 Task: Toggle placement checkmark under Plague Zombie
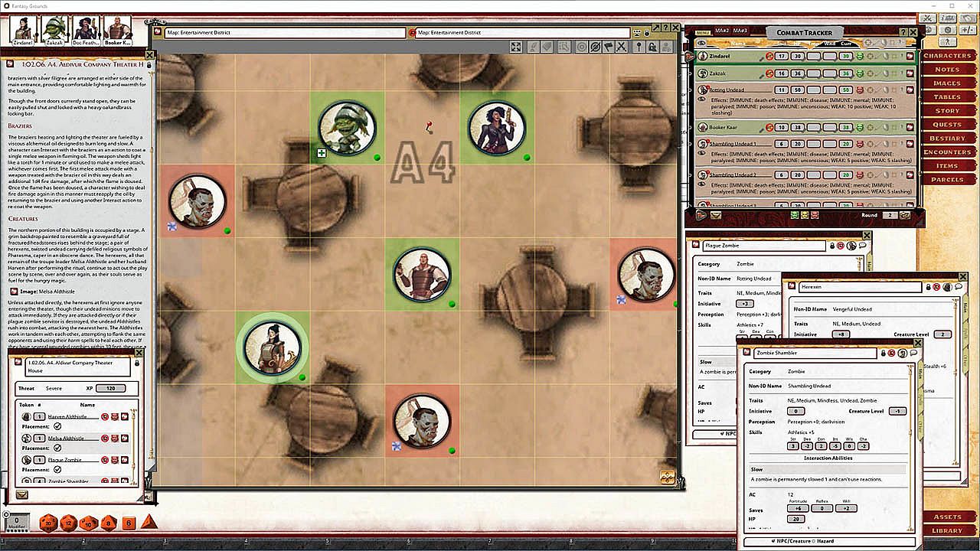(58, 469)
